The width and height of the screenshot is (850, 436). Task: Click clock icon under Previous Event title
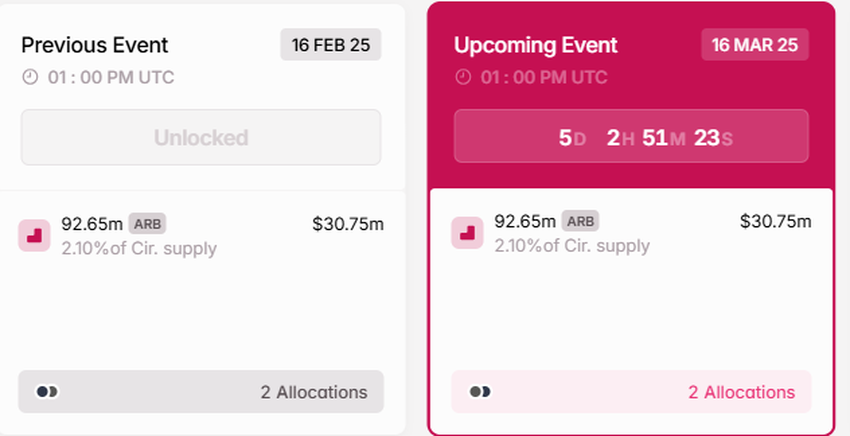coord(29,78)
